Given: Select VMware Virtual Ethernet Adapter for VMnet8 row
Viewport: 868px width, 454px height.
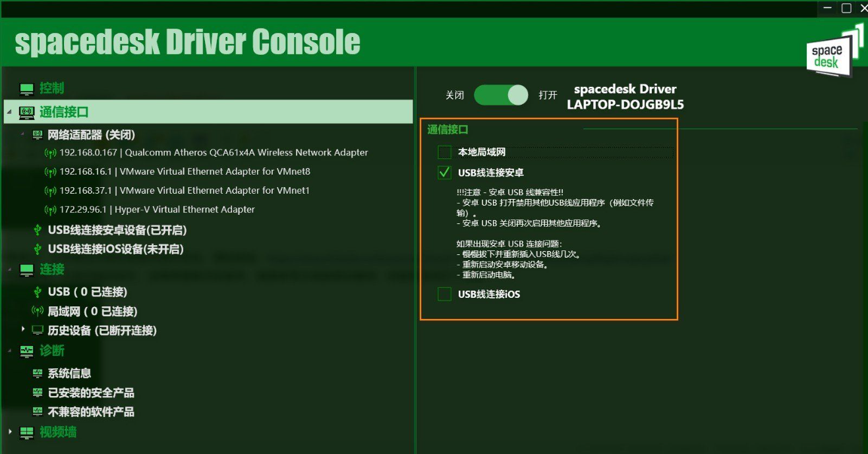Looking at the screenshot, I should click(185, 172).
